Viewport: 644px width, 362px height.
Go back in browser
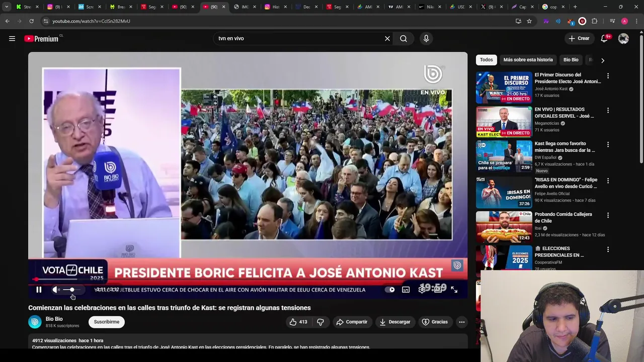pyautogui.click(x=7, y=21)
